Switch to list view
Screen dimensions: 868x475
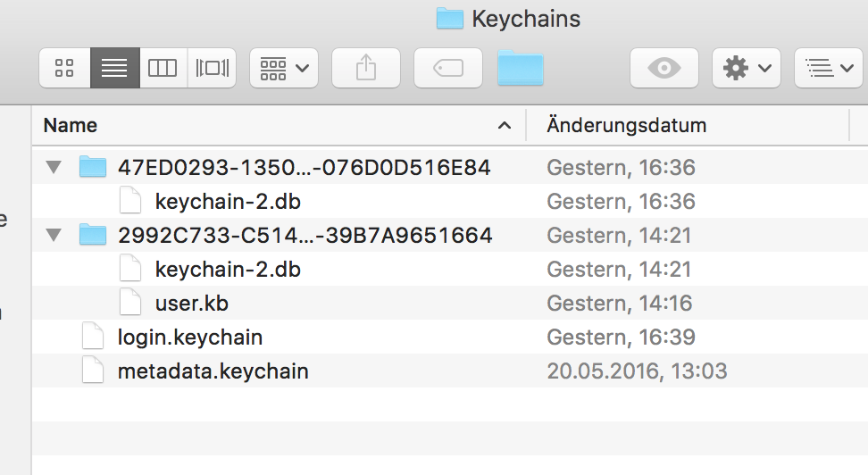tap(114, 68)
